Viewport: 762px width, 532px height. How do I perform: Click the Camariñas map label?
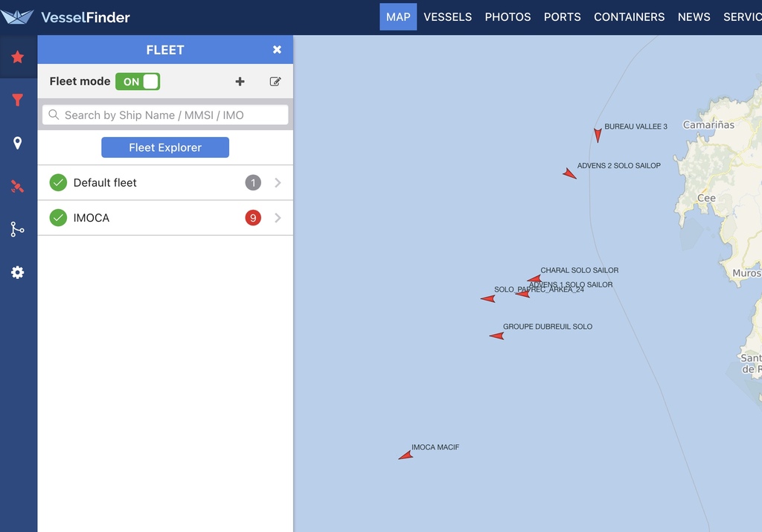tap(708, 125)
